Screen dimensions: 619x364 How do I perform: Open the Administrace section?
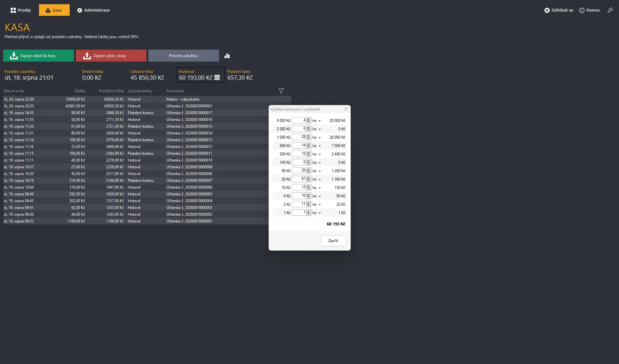[x=93, y=10]
